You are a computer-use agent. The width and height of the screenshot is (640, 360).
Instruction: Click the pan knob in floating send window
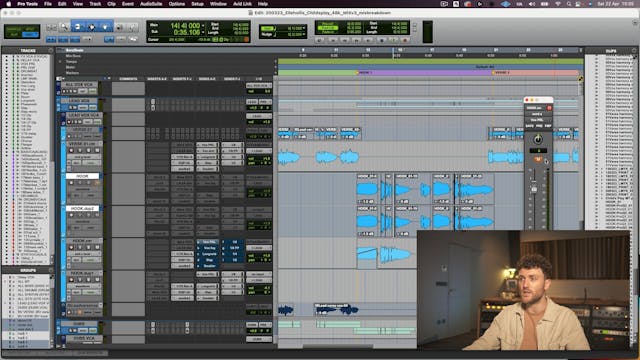click(x=538, y=140)
